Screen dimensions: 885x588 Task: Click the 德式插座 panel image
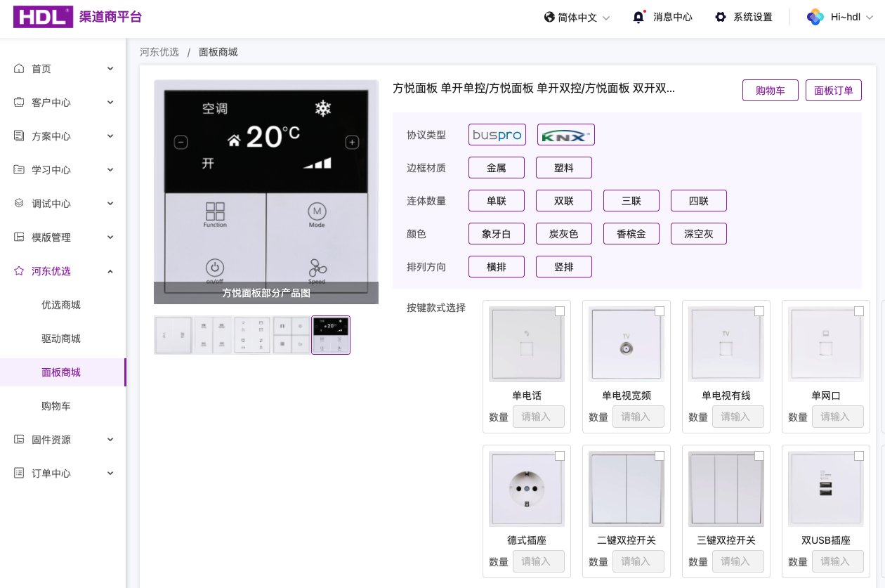click(x=527, y=489)
